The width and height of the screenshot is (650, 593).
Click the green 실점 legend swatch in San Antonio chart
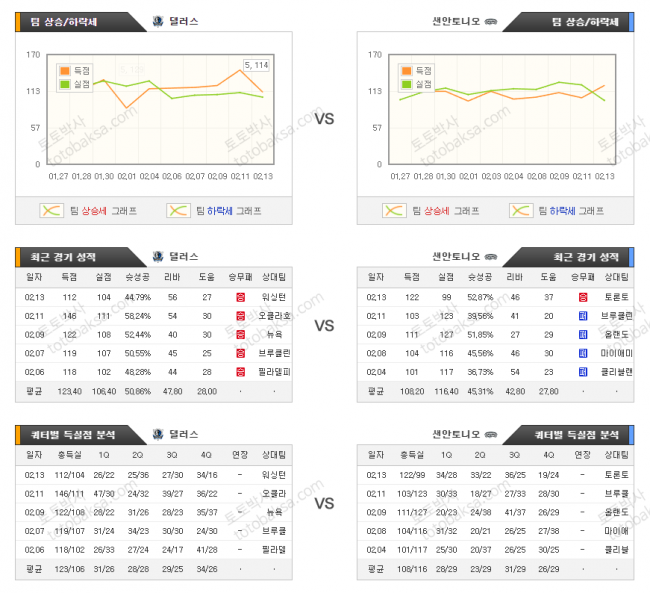click(407, 84)
